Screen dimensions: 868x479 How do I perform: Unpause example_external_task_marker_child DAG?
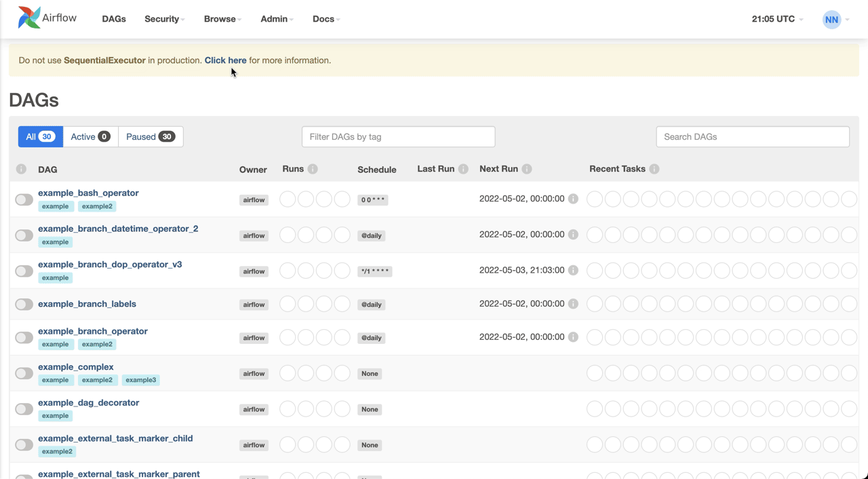pyautogui.click(x=24, y=445)
